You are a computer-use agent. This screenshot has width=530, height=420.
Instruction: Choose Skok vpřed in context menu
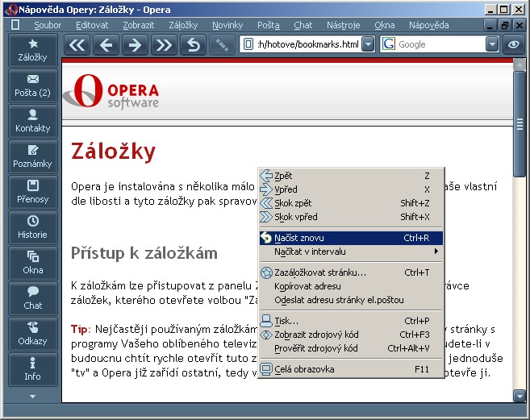pyautogui.click(x=351, y=217)
